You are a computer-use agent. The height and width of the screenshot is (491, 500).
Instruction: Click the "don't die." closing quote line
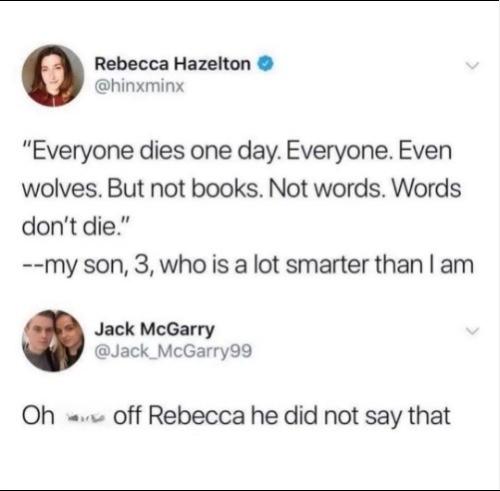tap(75, 227)
